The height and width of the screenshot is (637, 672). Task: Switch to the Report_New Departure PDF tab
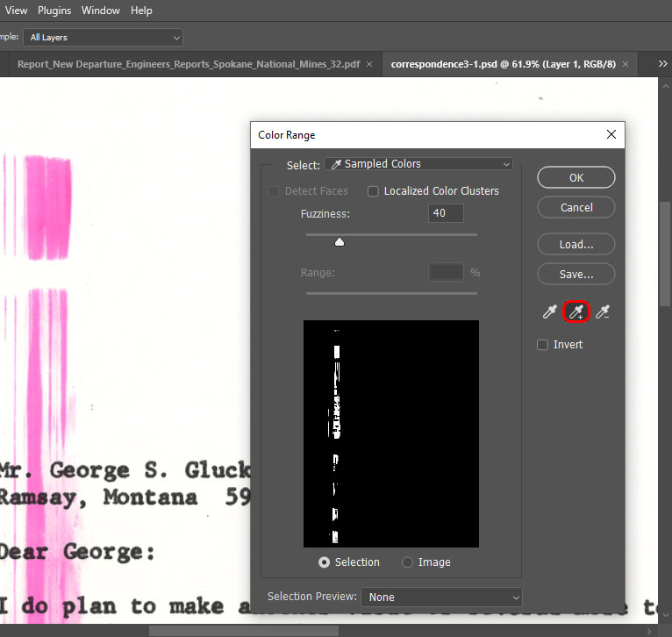pos(188,64)
